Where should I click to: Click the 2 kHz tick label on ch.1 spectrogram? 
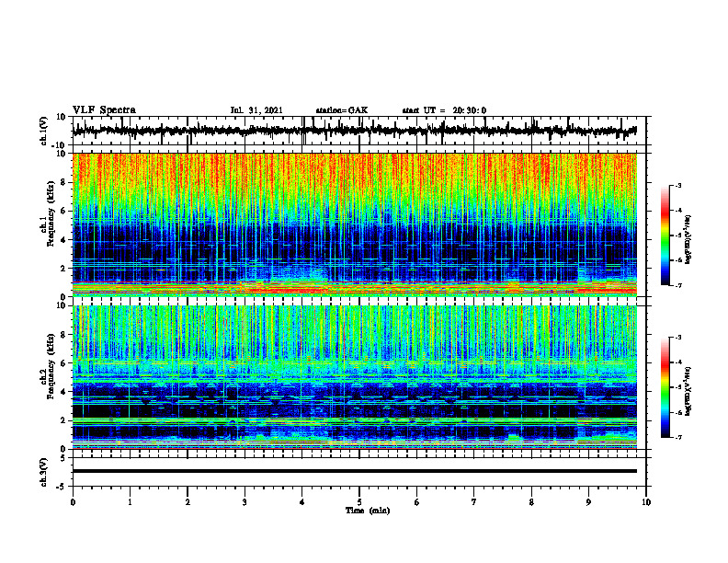tap(64, 268)
